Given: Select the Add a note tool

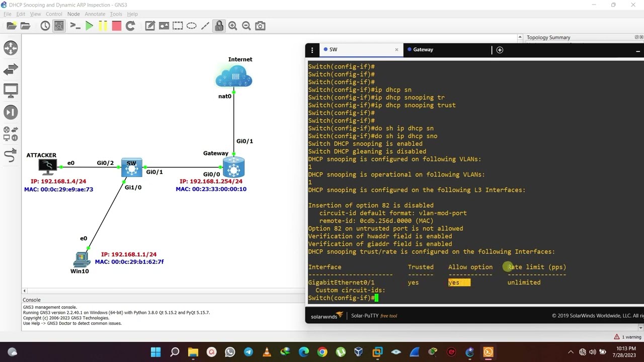Looking at the screenshot, I should (x=150, y=26).
